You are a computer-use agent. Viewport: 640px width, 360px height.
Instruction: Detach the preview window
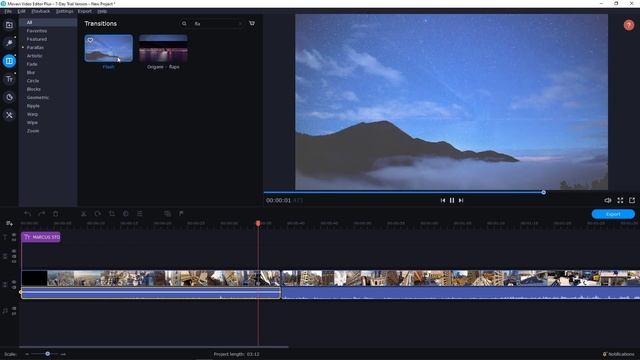632,200
